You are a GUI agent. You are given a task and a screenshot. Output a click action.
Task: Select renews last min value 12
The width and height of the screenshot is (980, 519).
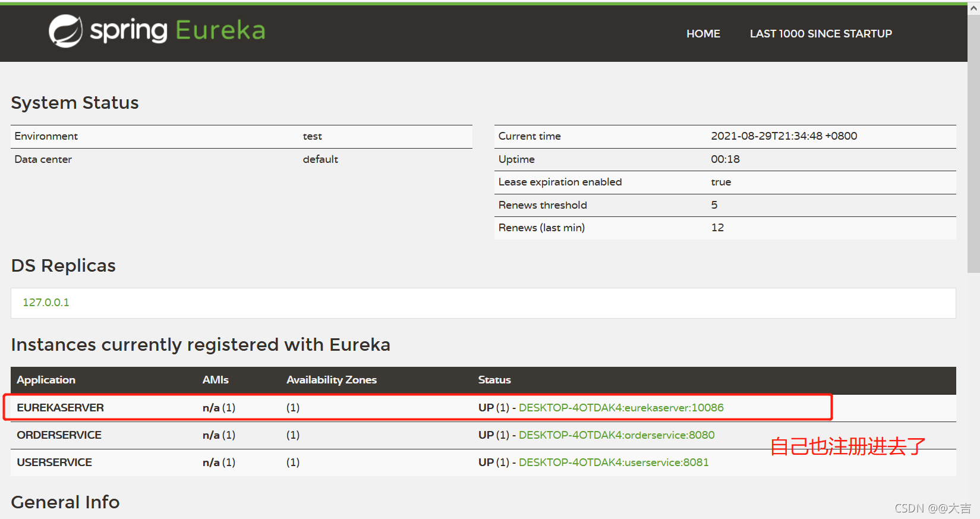click(717, 228)
